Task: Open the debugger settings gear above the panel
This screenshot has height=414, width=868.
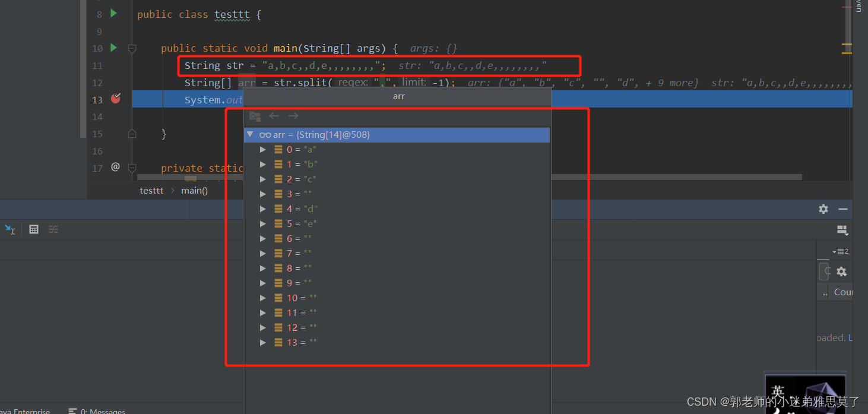Action: pos(823,209)
